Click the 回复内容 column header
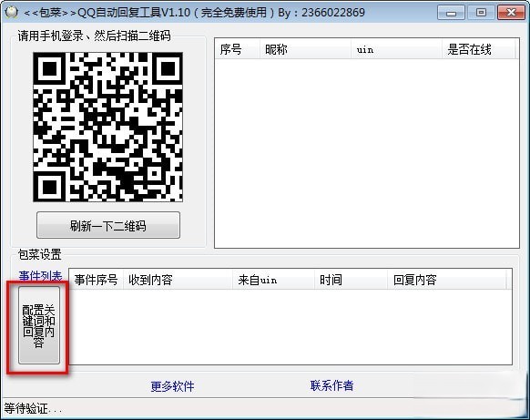Screen dimensions: 530x420 [x=447, y=280]
